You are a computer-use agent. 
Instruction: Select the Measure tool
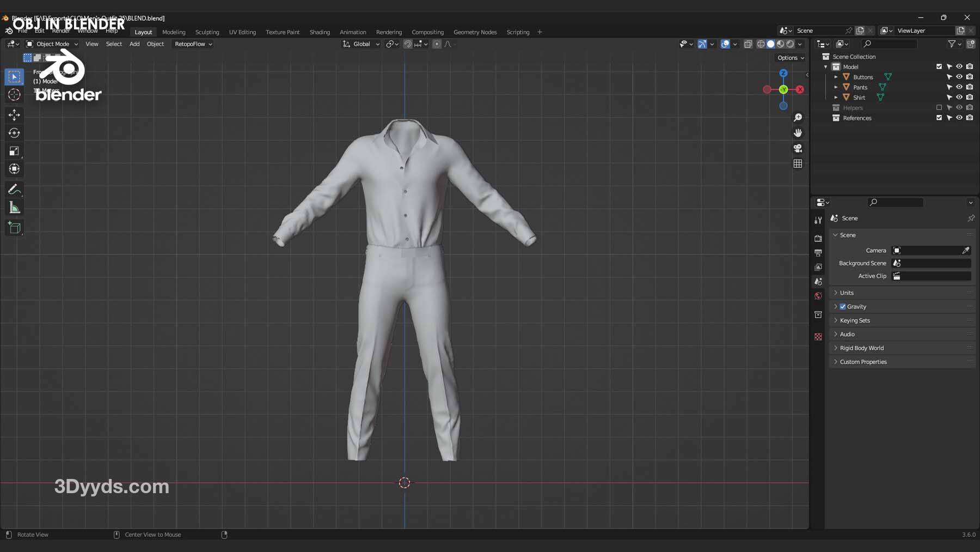[14, 208]
